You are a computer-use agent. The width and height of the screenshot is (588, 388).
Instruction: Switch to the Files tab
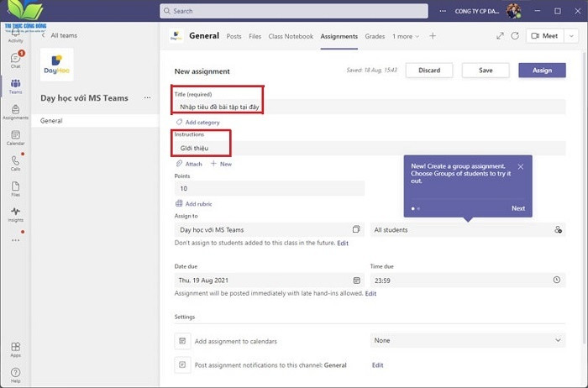[x=255, y=36]
